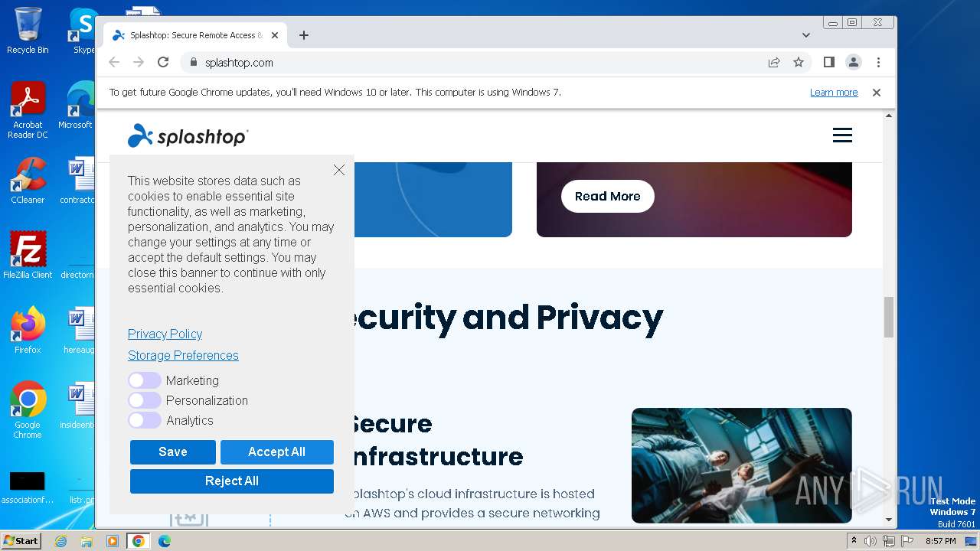Viewport: 980px width, 551px height.
Task: Open a new Chrome tab
Action: 304,35
